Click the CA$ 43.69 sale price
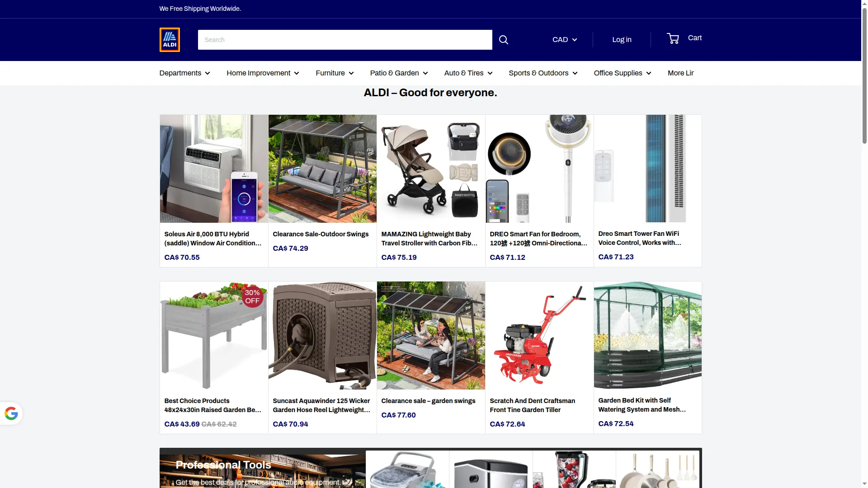Image resolution: width=868 pixels, height=488 pixels. (182, 424)
